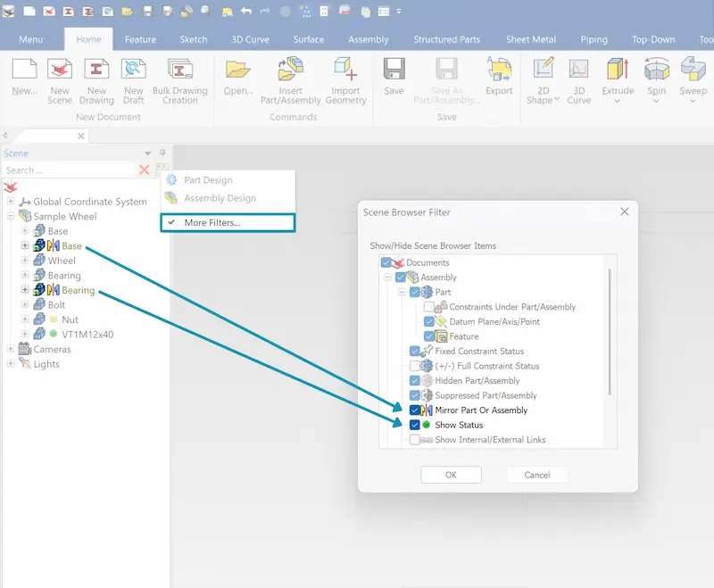714x588 pixels.
Task: Launch Bulk Drawing Creation
Action: pyautogui.click(x=180, y=70)
